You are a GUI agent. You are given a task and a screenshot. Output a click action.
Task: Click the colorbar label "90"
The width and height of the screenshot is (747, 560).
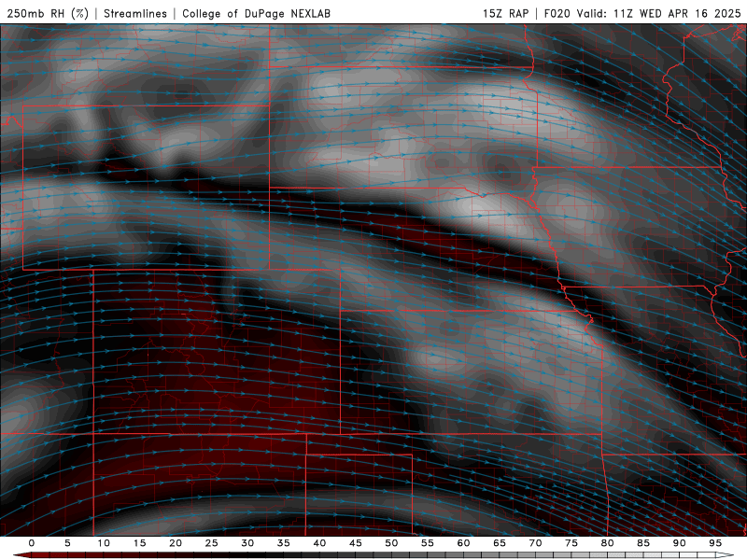pyautogui.click(x=679, y=543)
